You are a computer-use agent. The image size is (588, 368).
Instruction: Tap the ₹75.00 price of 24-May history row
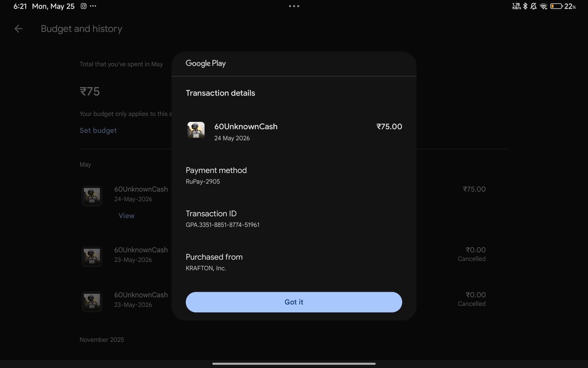click(x=474, y=189)
